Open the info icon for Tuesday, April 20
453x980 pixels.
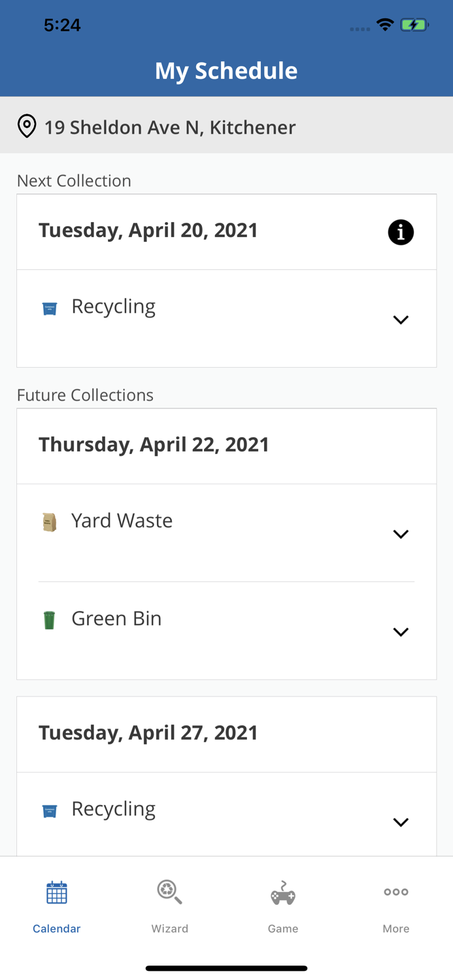[x=401, y=231]
